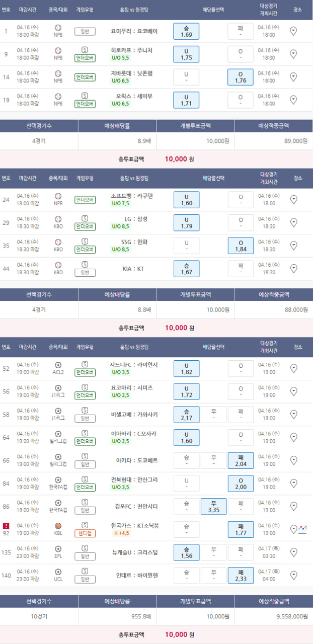The width and height of the screenshot is (313, 644).
Task: Click the 전북현대 : 안산그리 match name
Action: [x=134, y=479]
